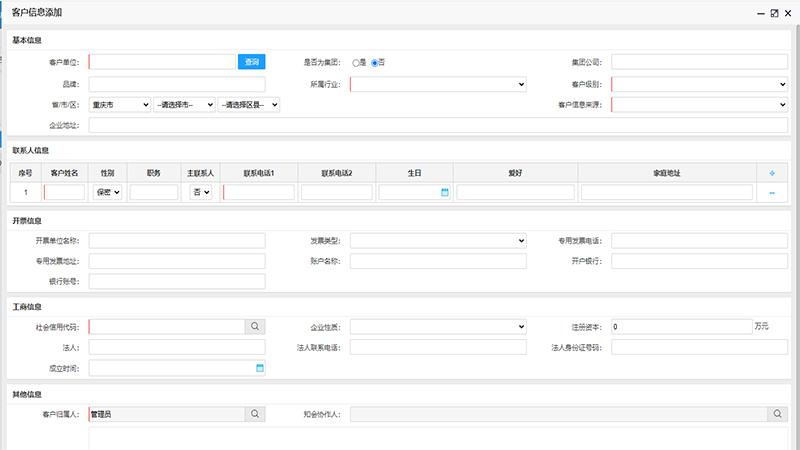The width and height of the screenshot is (800, 450).
Task: Click the 工商信息 section heading
Action: point(27,307)
